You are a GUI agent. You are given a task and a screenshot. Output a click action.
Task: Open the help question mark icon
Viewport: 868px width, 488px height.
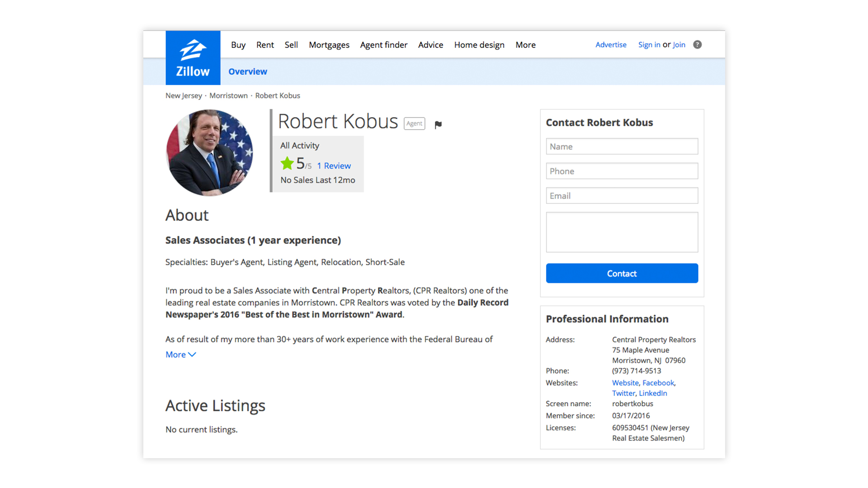click(x=698, y=45)
